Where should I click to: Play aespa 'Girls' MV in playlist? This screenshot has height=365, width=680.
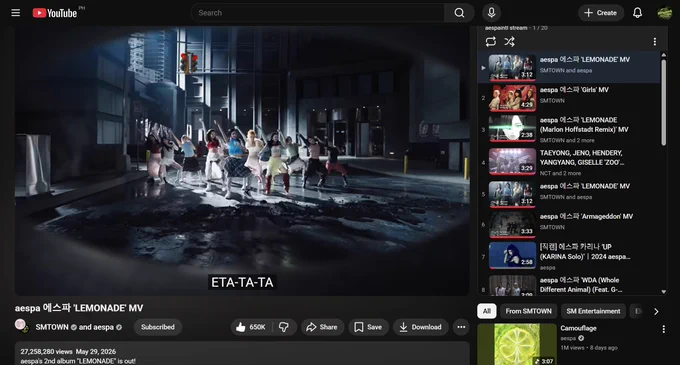[x=569, y=98]
